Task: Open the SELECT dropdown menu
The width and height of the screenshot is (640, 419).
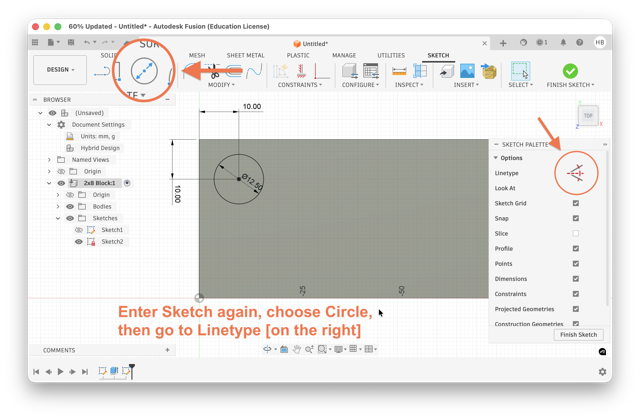Action: (x=520, y=85)
